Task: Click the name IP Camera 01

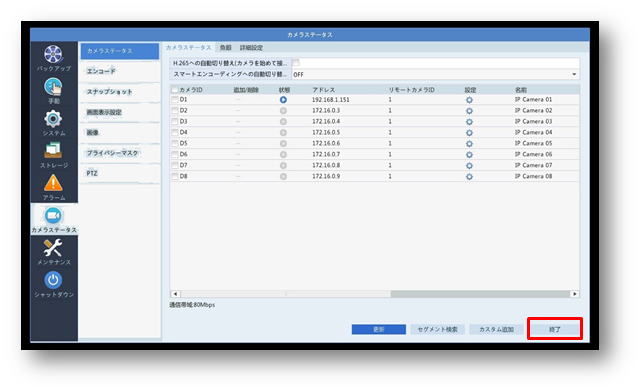Action: click(533, 99)
